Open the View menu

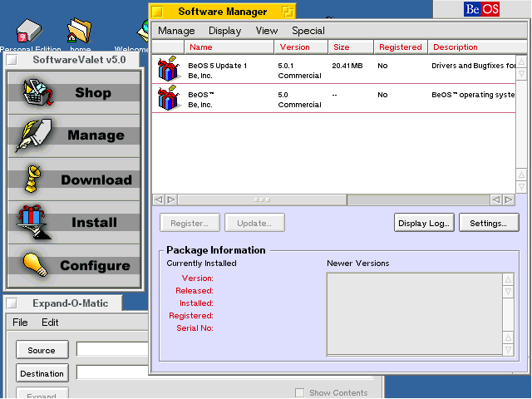click(x=267, y=31)
